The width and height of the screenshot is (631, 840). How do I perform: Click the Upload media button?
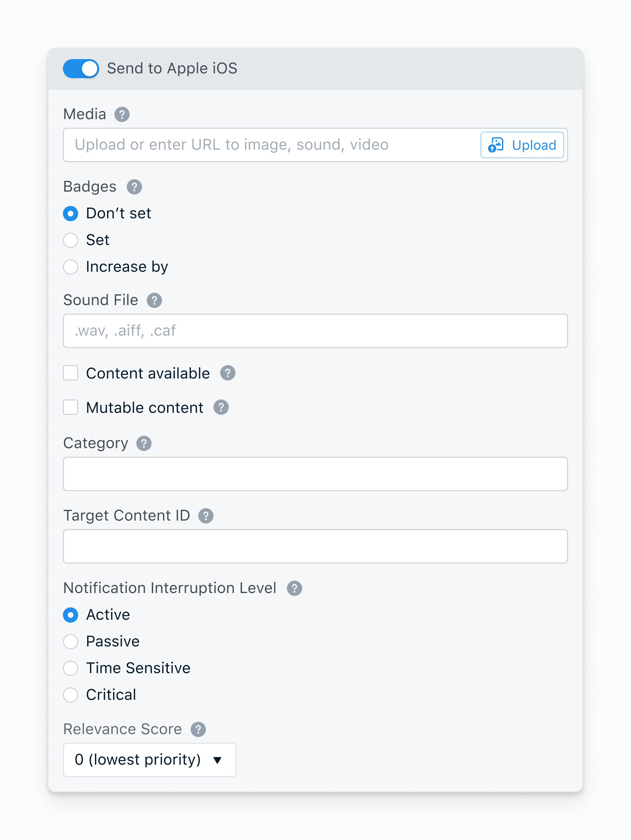click(522, 145)
